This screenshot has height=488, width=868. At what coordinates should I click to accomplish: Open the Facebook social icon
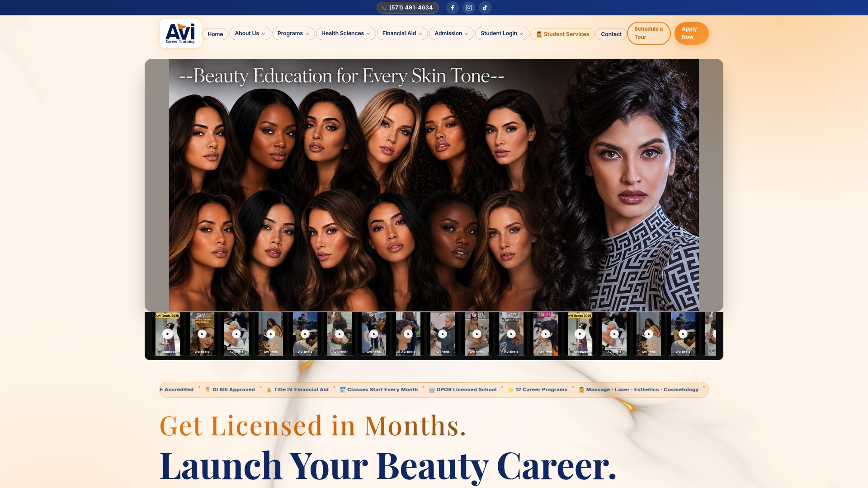[453, 8]
